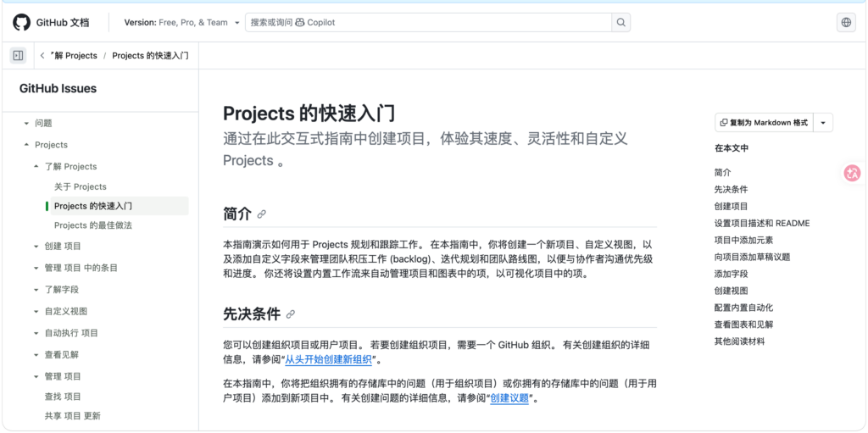Click the link anchor beside 先决条件
868x433 pixels.
pos(291,314)
